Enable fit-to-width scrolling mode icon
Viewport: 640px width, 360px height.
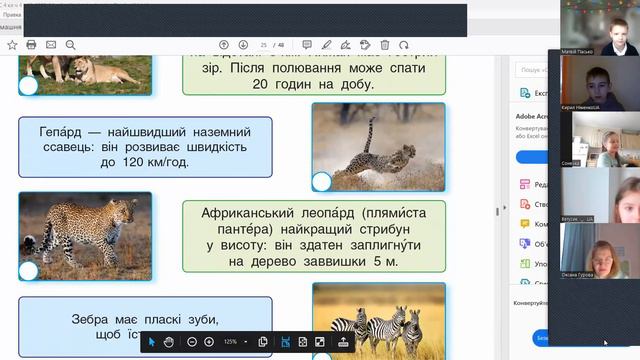(x=286, y=342)
